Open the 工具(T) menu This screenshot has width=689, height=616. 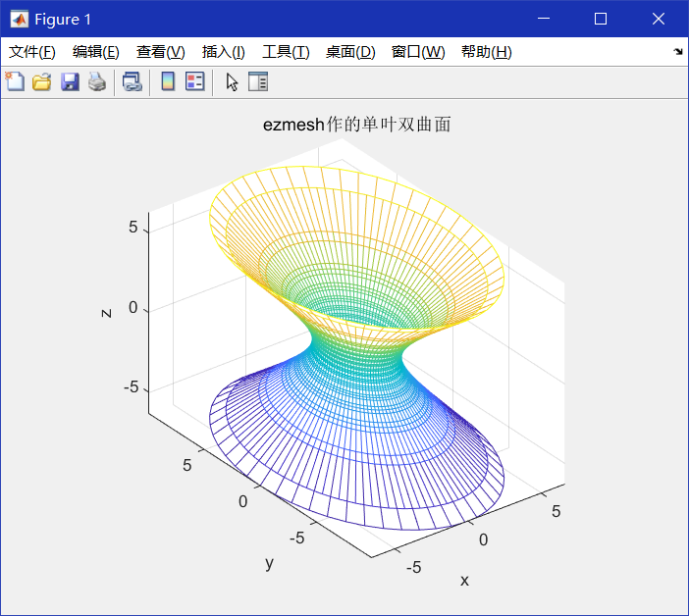(x=286, y=52)
